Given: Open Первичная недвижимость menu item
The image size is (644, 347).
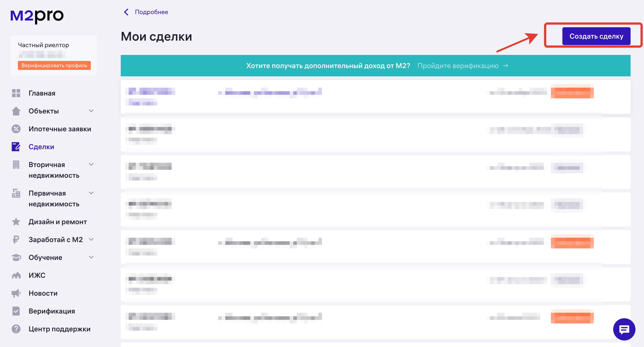Looking at the screenshot, I should [x=54, y=199].
